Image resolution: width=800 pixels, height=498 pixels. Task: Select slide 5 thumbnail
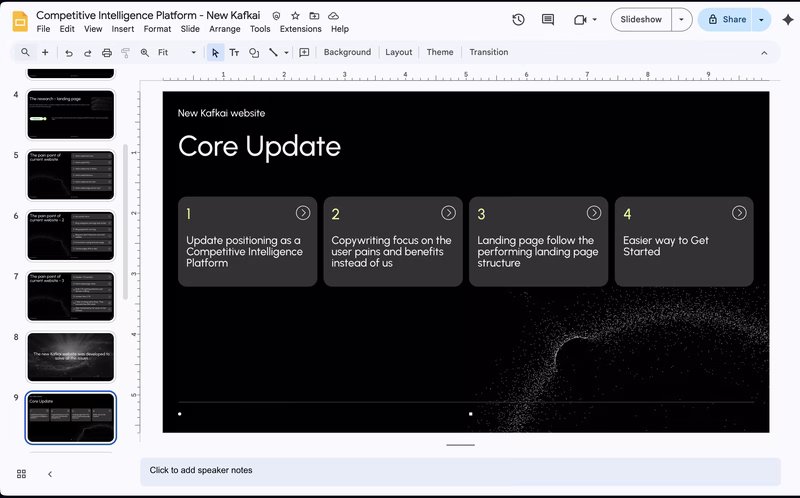(x=71, y=175)
